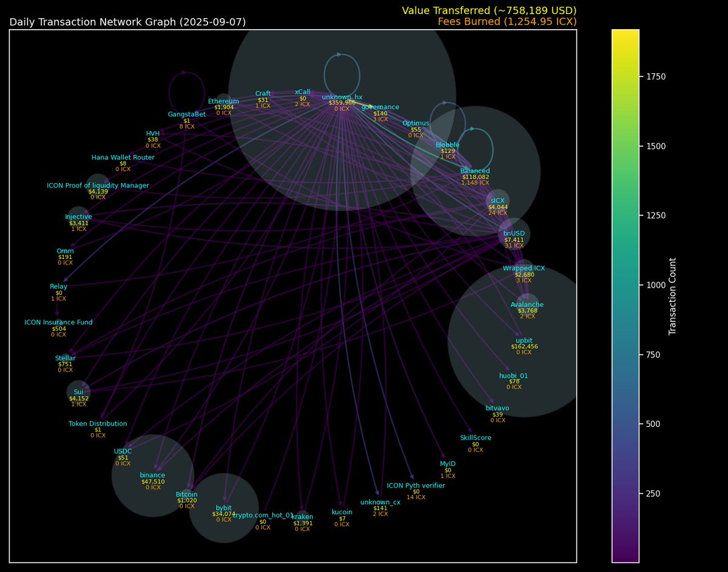Screen dimensions: 728x572
Task: Click the '$34,074' value under bybit
Action: pos(224,514)
